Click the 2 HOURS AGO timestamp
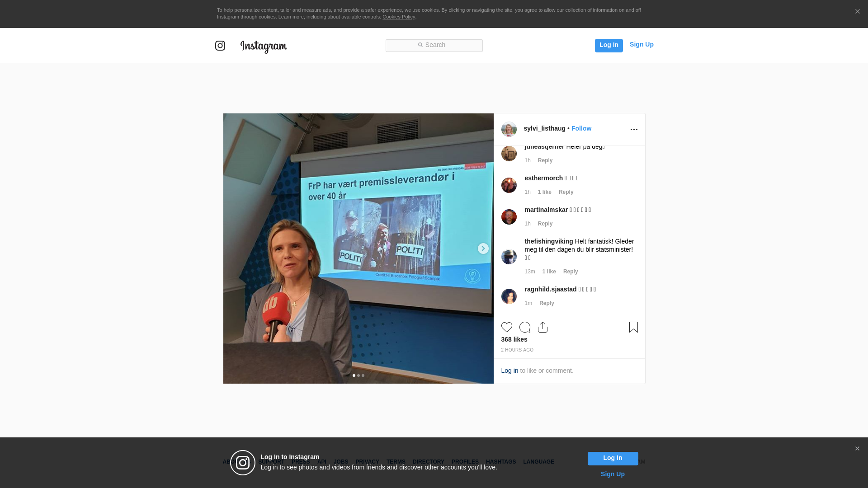This screenshot has height=488, width=868. pyautogui.click(x=517, y=350)
